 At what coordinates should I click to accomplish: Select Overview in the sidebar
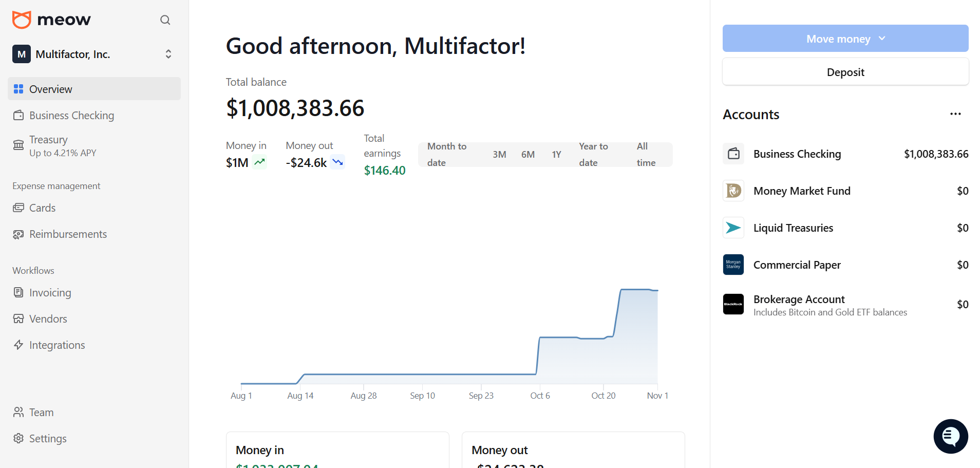click(51, 89)
